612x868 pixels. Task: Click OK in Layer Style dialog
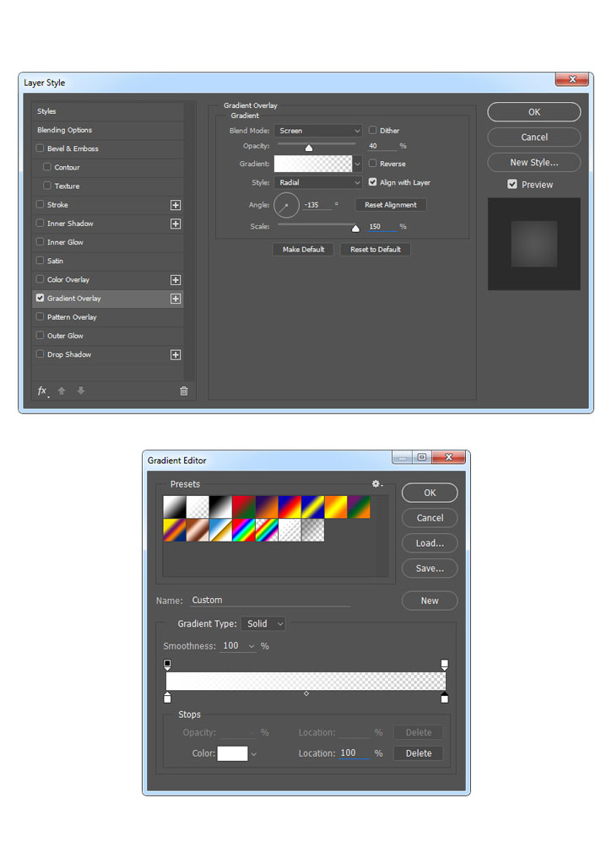[533, 112]
